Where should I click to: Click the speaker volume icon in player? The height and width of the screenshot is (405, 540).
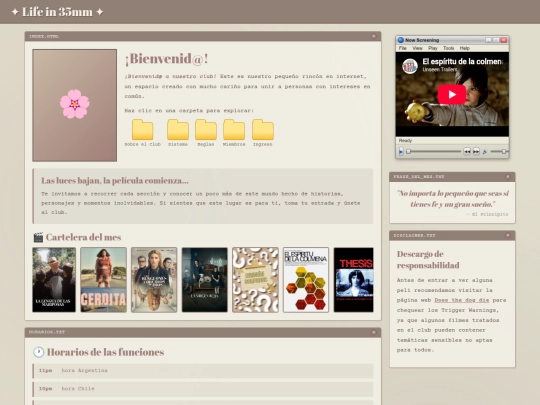point(485,152)
